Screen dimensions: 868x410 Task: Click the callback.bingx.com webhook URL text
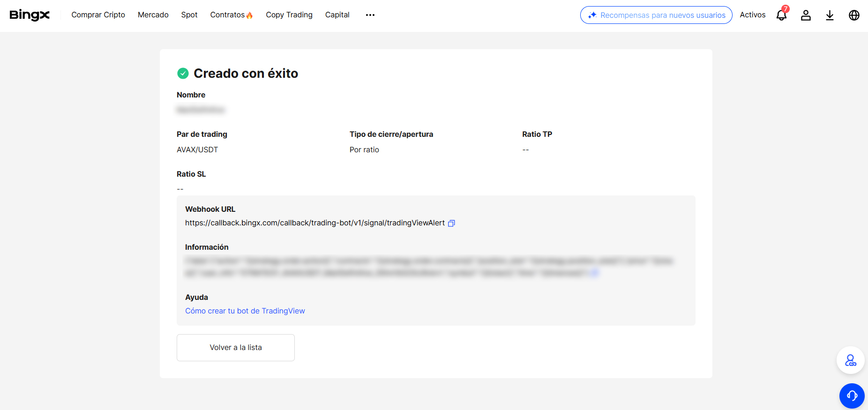[314, 223]
